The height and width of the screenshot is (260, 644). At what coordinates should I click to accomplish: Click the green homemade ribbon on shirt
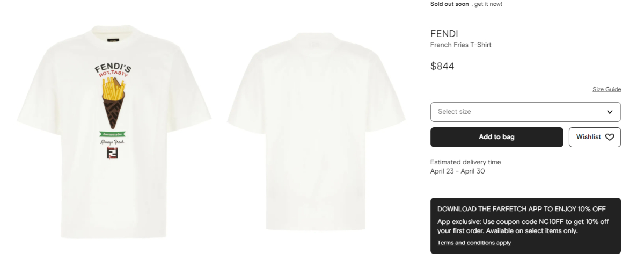coord(113,134)
